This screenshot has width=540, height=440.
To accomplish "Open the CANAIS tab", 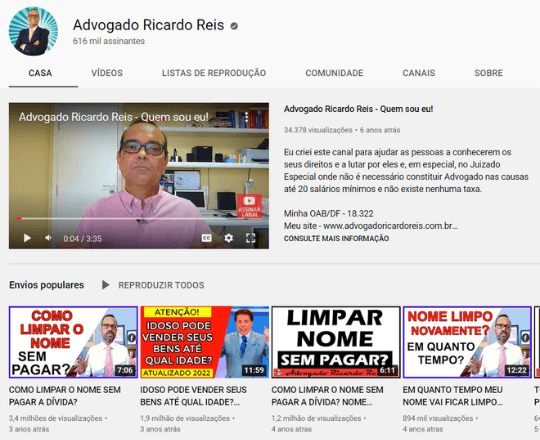I will (419, 73).
